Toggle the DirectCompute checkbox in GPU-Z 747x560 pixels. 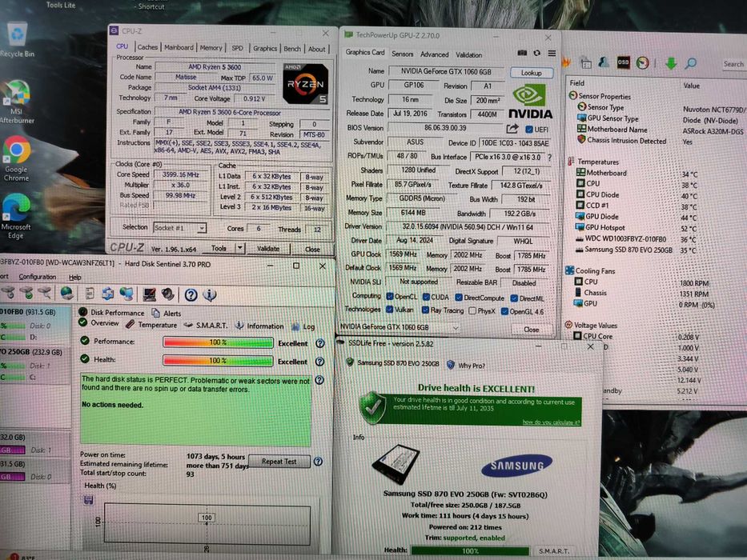tap(459, 298)
